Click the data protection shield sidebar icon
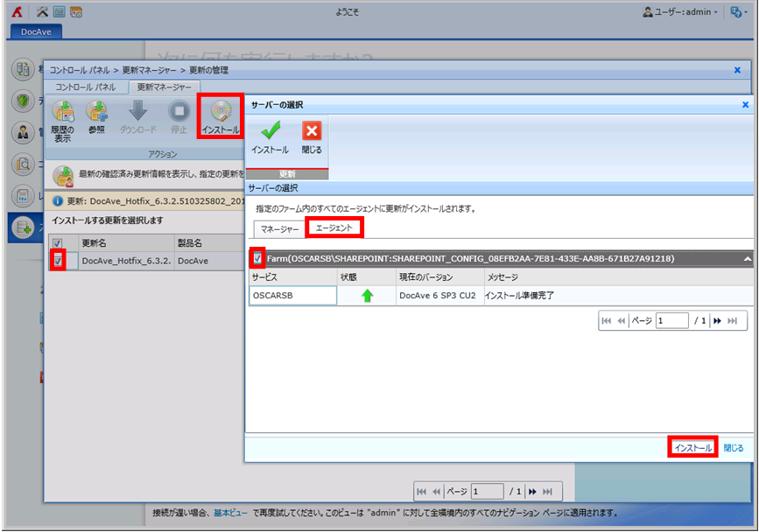The image size is (759, 532). [23, 101]
